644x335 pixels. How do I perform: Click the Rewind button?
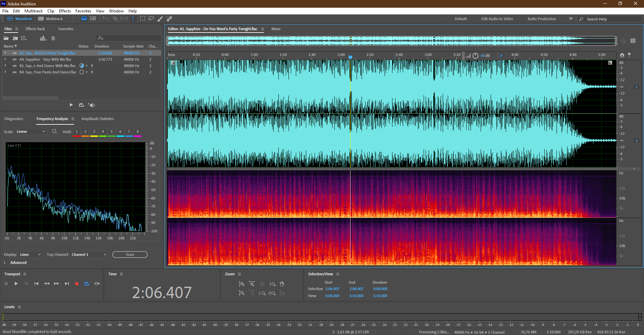(47, 284)
